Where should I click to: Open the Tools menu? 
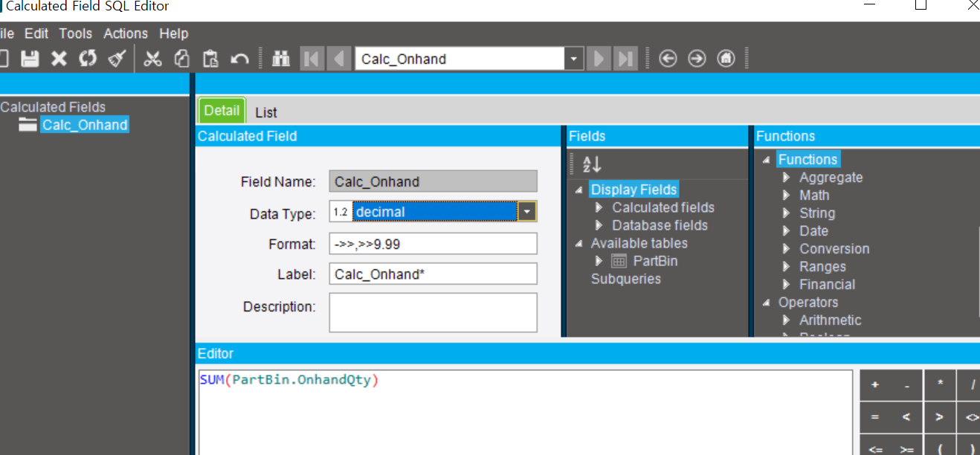coord(76,33)
